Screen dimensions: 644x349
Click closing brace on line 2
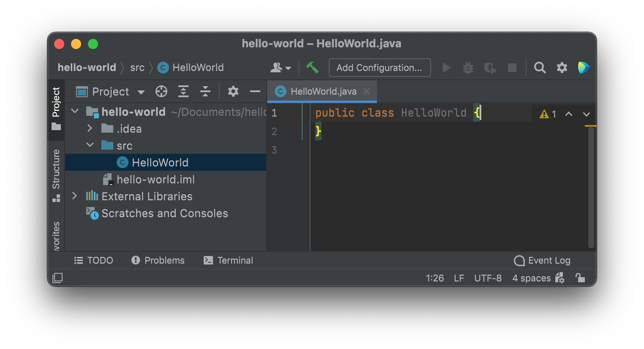click(318, 131)
